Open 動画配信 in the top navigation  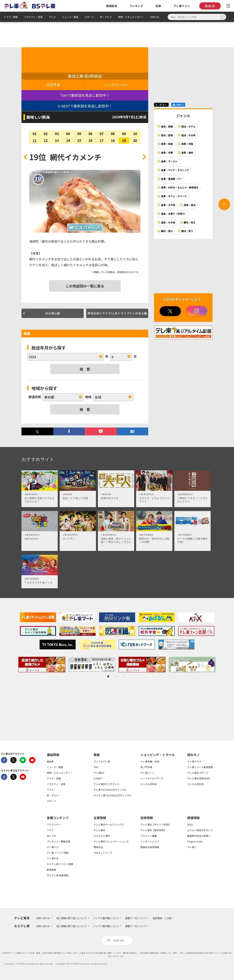click(x=112, y=6)
